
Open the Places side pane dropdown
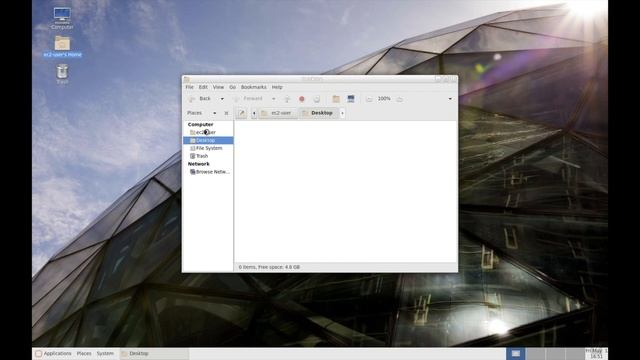tap(202, 113)
